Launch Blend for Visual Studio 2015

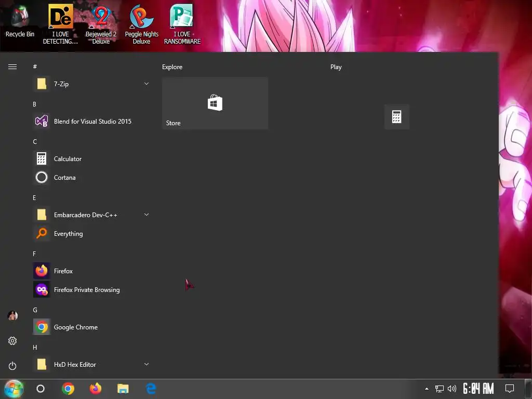pos(92,121)
